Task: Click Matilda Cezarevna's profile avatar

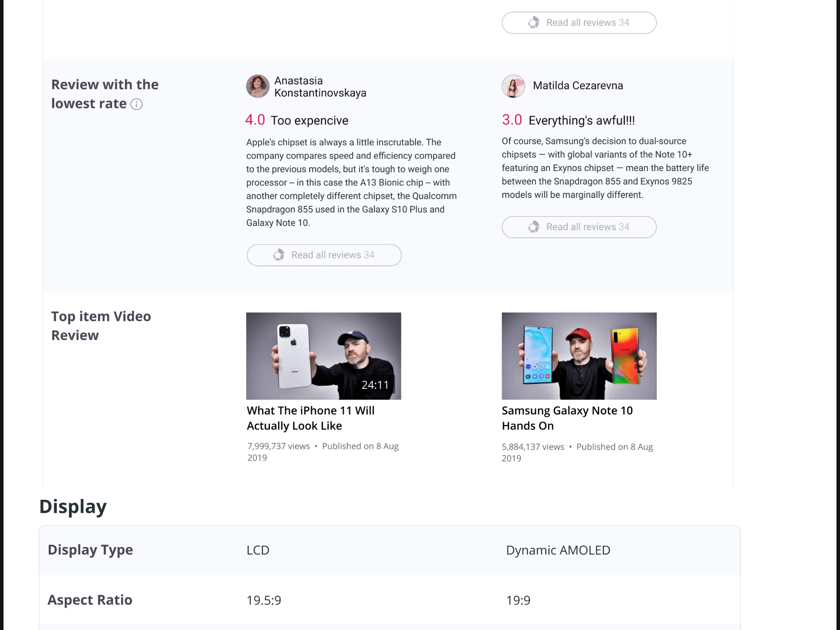Action: pyautogui.click(x=513, y=86)
